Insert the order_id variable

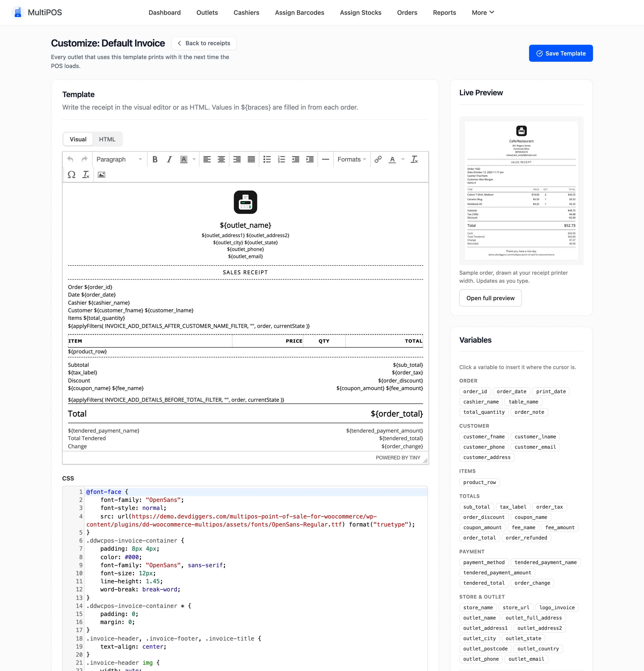[x=475, y=391]
